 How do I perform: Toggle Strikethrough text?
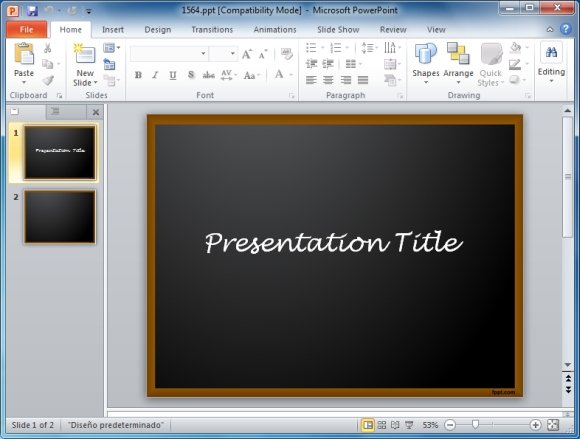pyautogui.click(x=209, y=75)
